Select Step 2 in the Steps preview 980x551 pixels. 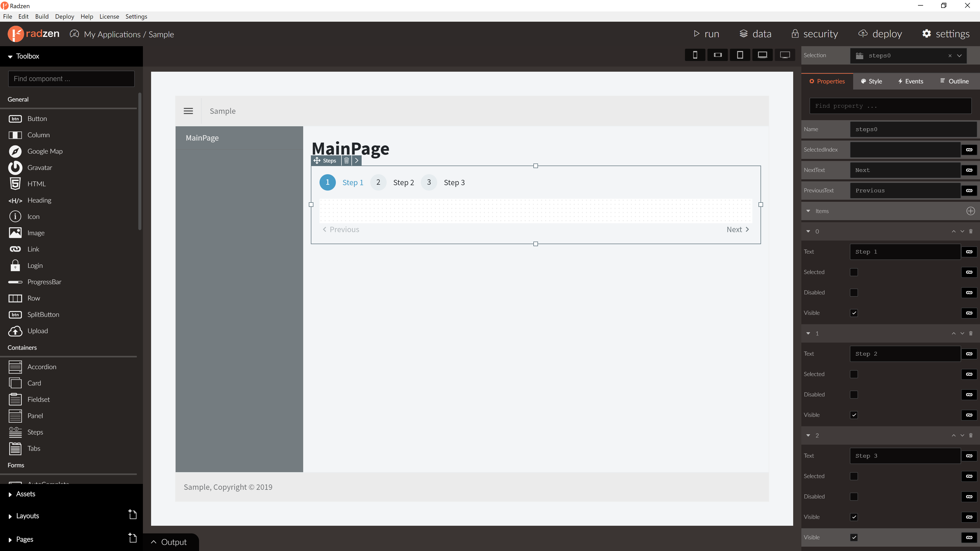pos(392,183)
